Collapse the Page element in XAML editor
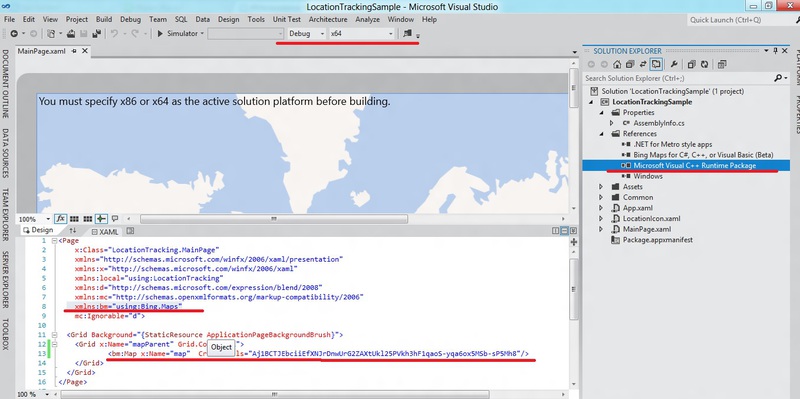Viewport: 800px width, 399px height. [55, 241]
